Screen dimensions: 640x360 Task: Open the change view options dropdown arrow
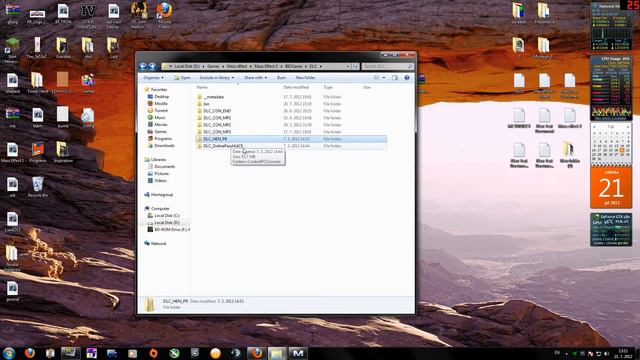point(384,78)
